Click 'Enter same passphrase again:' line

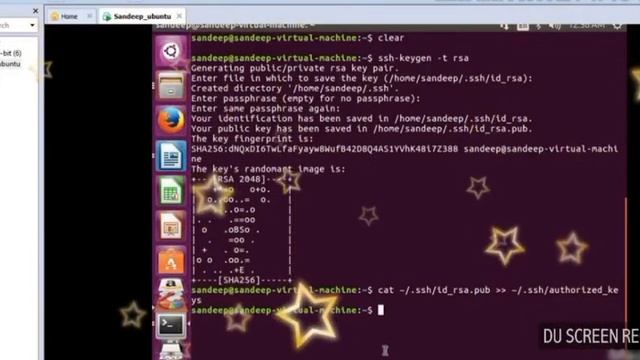click(x=265, y=109)
